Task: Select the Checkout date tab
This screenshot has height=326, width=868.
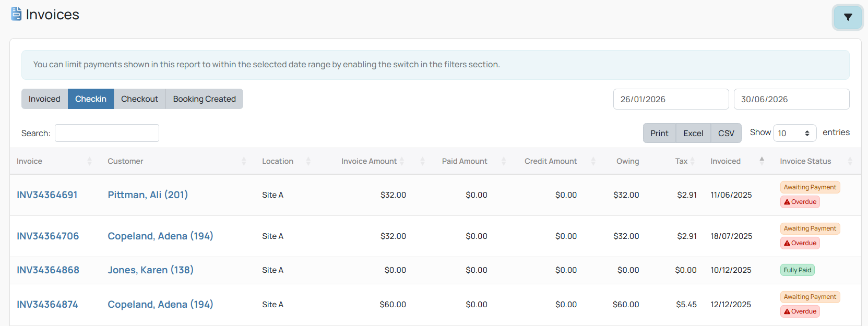Action: click(139, 99)
